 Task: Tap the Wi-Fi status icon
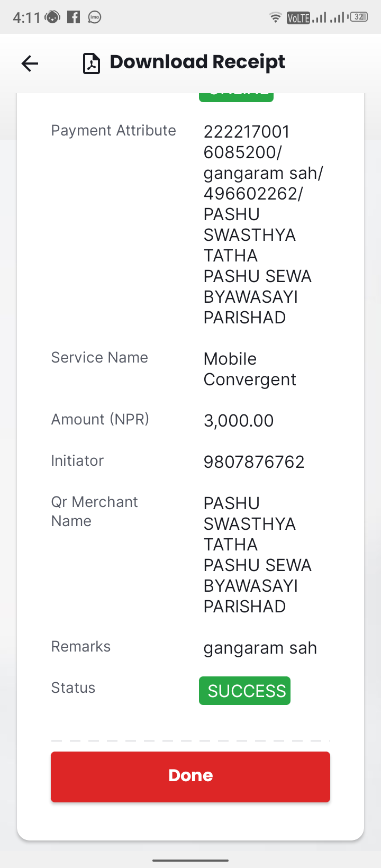275,17
